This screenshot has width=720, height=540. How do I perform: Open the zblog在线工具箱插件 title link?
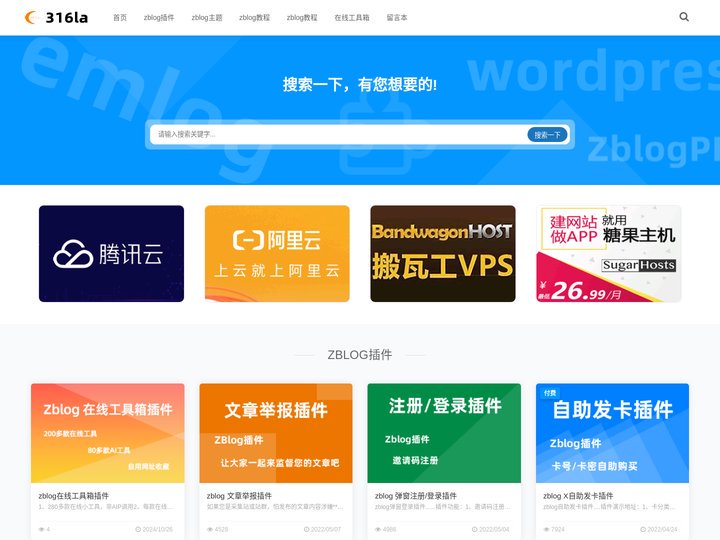pos(73,496)
